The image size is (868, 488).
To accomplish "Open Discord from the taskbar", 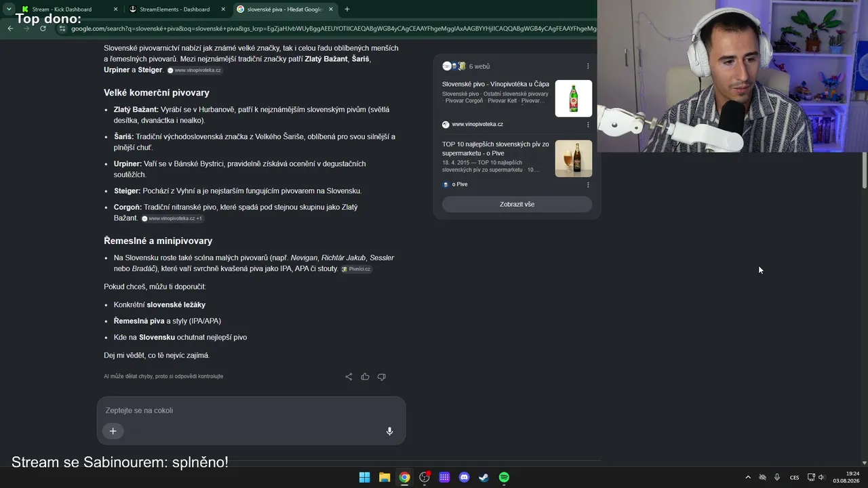I will click(464, 477).
